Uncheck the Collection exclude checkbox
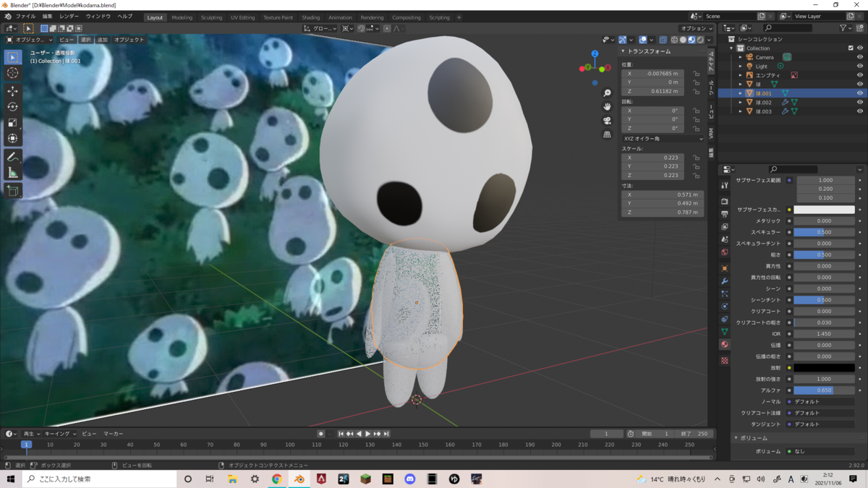The height and width of the screenshot is (488, 868). point(851,48)
